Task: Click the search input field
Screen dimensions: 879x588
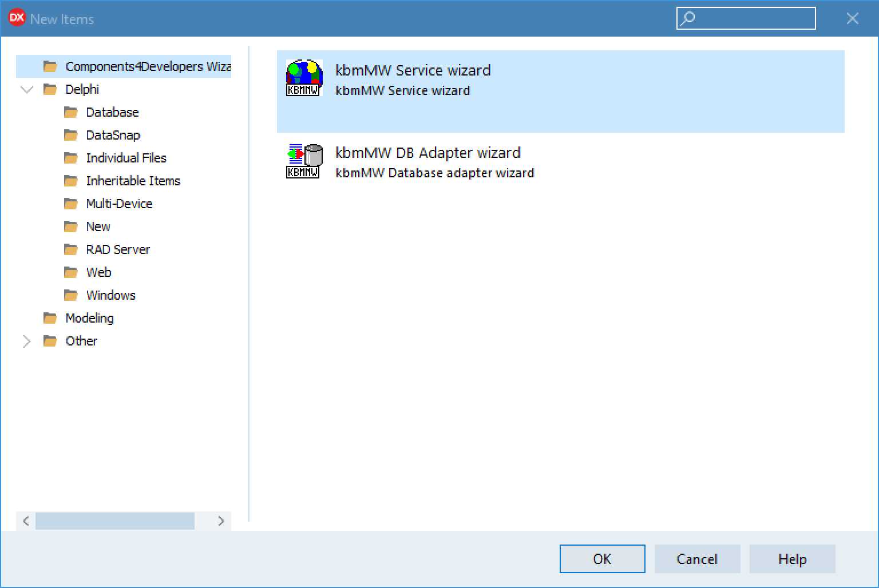Action: [746, 18]
